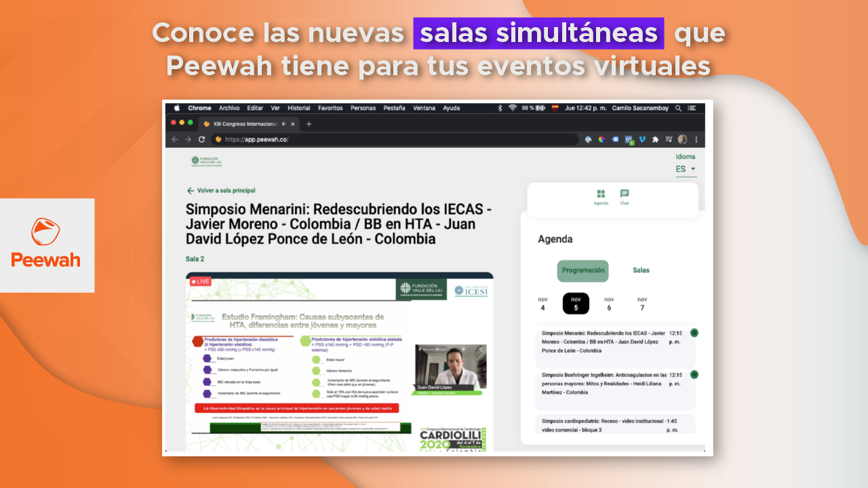
Task: Select date nov 4
Action: (x=542, y=303)
